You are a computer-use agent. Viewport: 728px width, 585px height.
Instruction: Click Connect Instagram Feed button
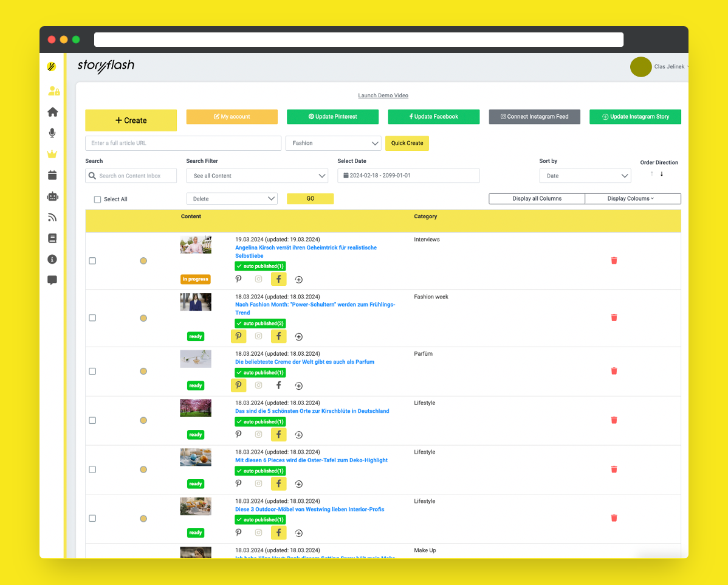pyautogui.click(x=534, y=117)
